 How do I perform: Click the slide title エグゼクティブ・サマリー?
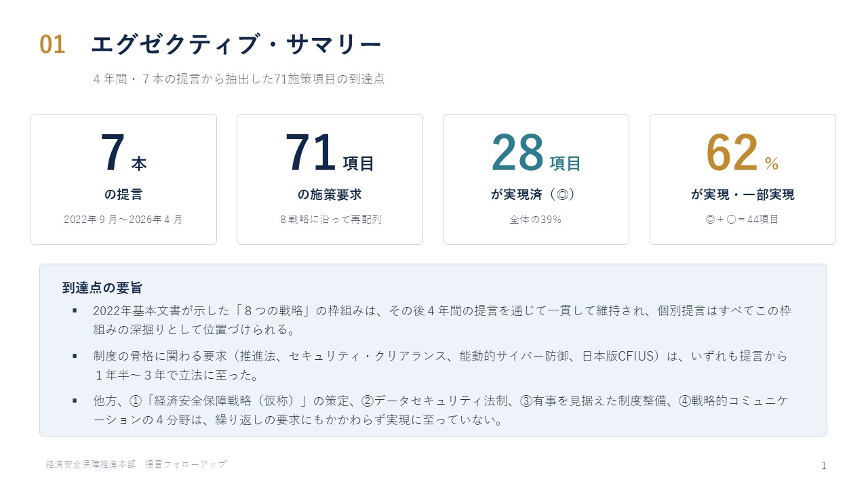tap(236, 45)
